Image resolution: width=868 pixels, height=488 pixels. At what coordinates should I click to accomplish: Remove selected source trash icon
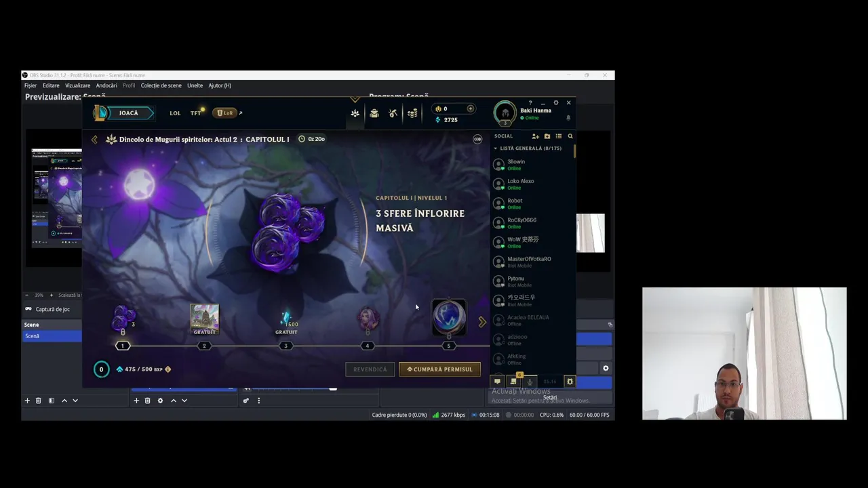147,401
